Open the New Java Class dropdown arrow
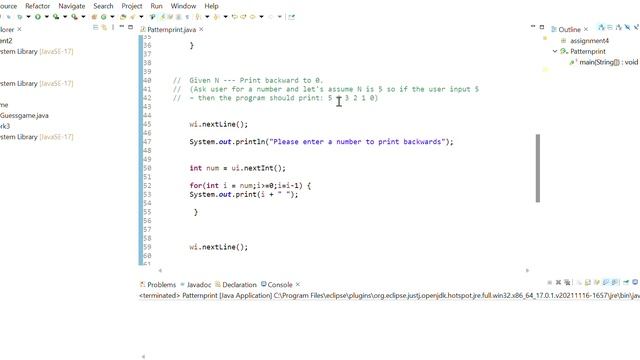The height and width of the screenshot is (360, 640). pyautogui.click(x=112, y=17)
